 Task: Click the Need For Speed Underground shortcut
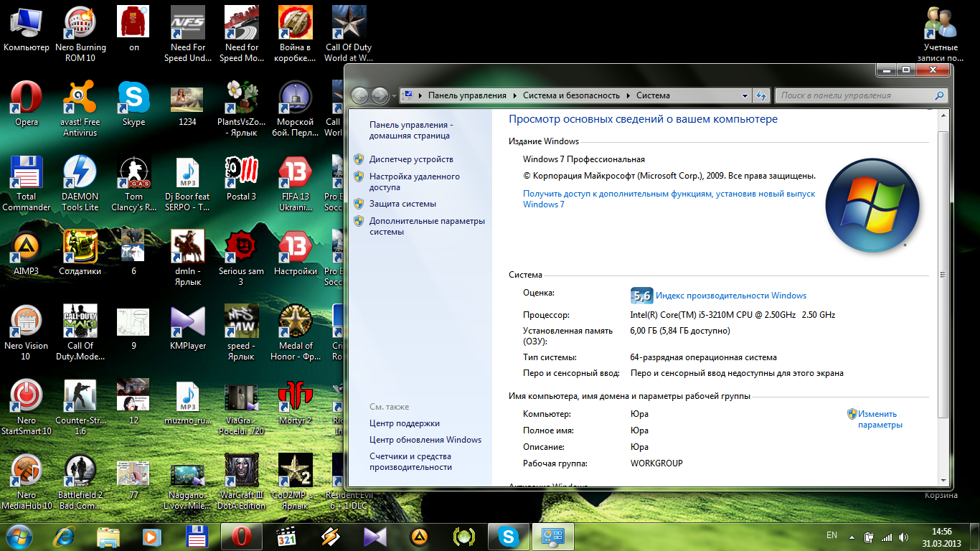pos(187,34)
